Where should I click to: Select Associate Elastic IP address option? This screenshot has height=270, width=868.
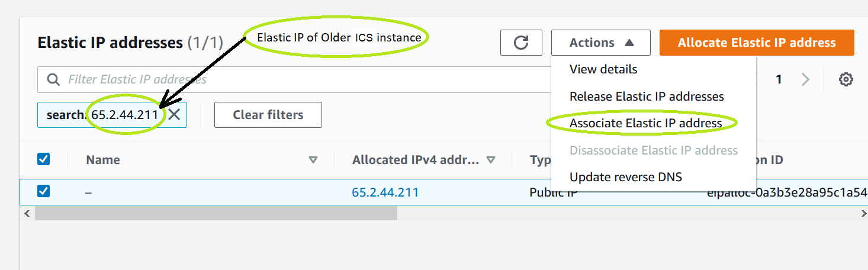(x=645, y=123)
